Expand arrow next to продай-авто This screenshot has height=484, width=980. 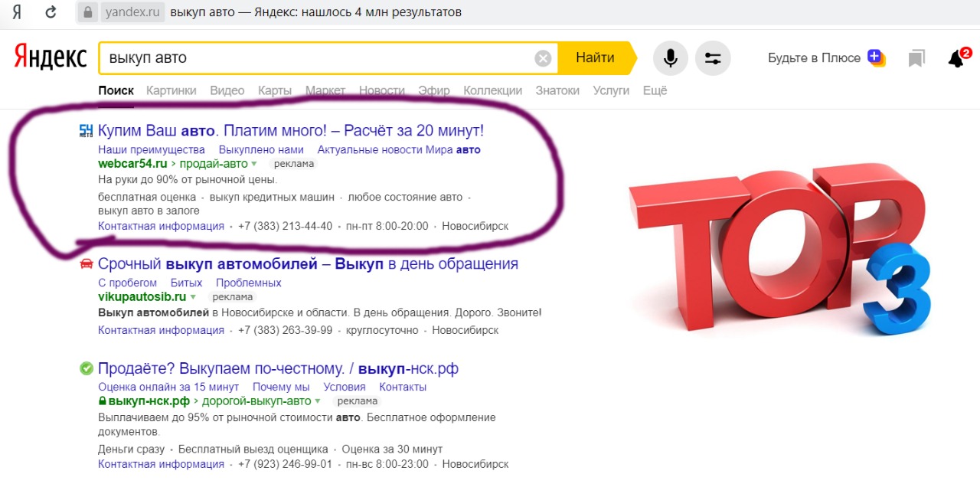point(253,164)
